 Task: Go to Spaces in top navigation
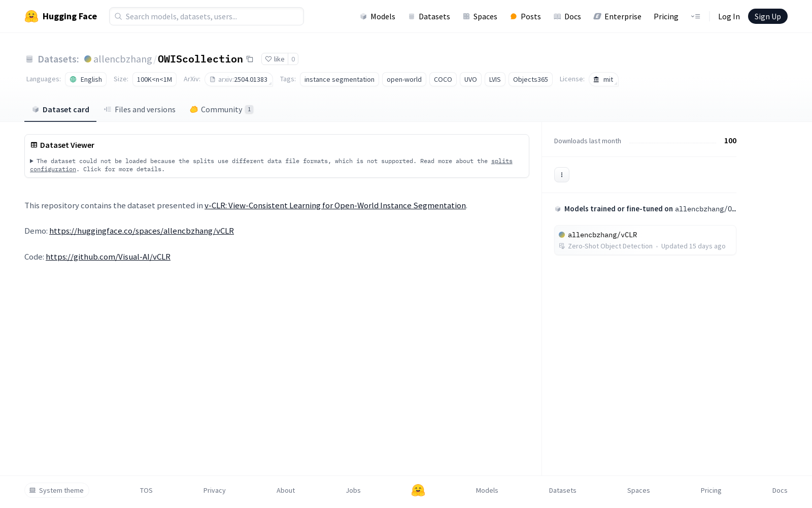(x=480, y=16)
